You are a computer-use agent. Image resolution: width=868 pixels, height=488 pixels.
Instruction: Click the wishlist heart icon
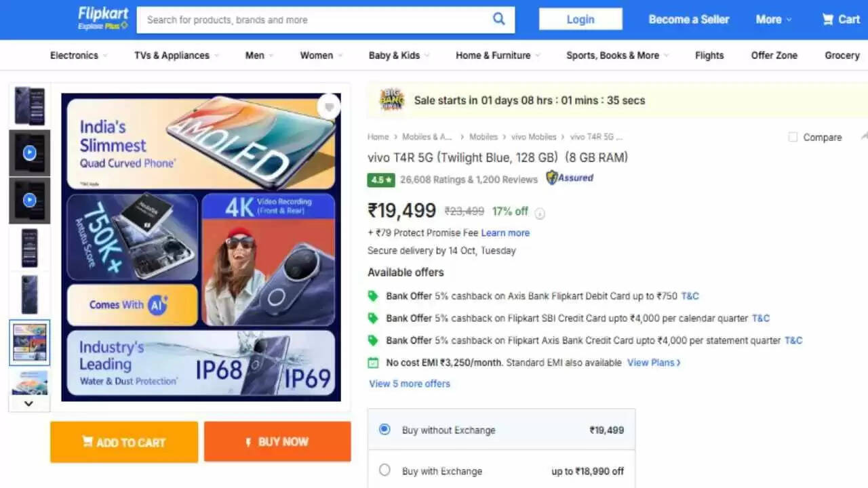(x=329, y=107)
